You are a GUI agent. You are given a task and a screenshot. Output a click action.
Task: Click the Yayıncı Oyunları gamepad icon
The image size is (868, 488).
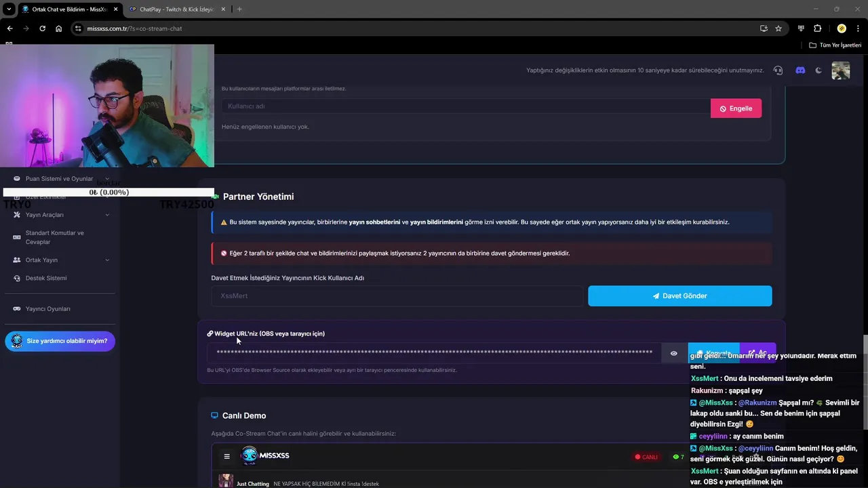coord(18,308)
